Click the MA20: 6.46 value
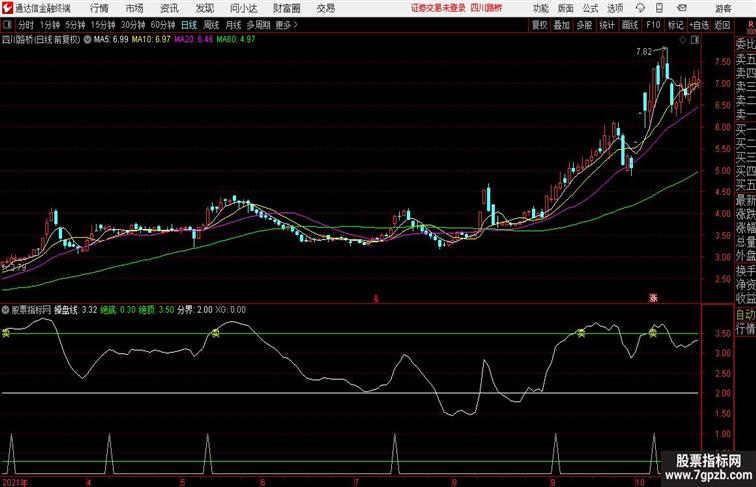This screenshot has width=756, height=487. pos(193,39)
